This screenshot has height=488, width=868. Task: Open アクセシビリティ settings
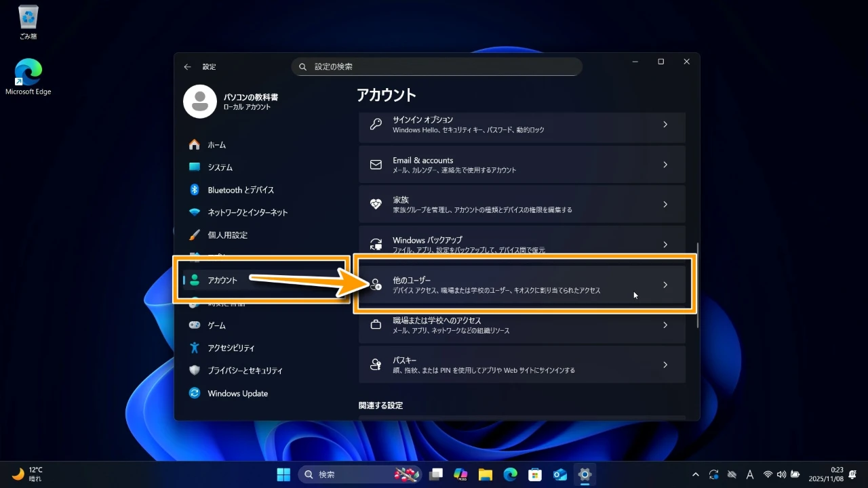pyautogui.click(x=231, y=348)
